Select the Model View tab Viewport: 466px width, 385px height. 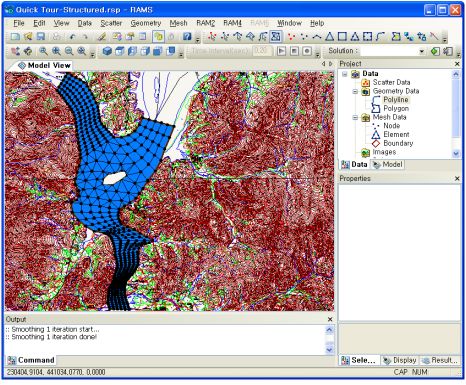click(44, 65)
